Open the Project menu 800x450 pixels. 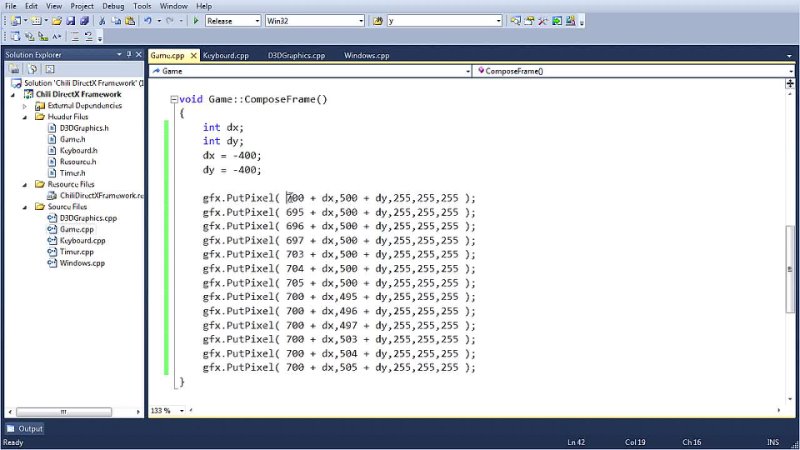point(82,6)
